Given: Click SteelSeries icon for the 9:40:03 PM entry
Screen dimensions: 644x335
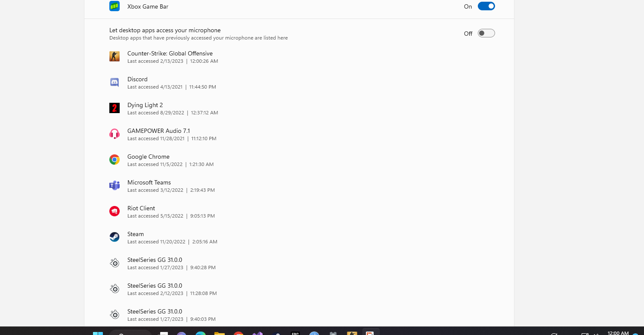Looking at the screenshot, I should pyautogui.click(x=115, y=314).
